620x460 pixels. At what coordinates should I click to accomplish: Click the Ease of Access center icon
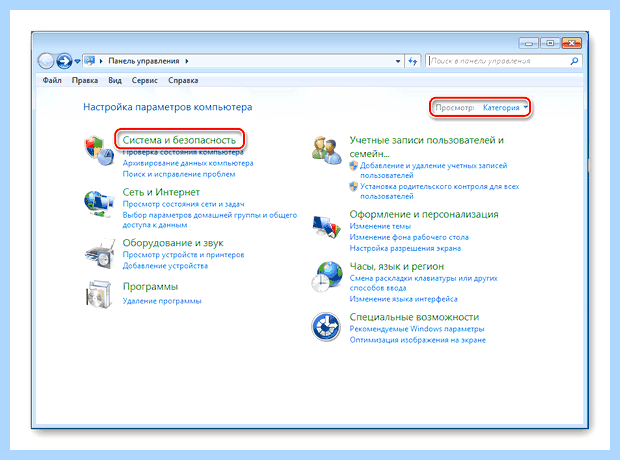326,327
